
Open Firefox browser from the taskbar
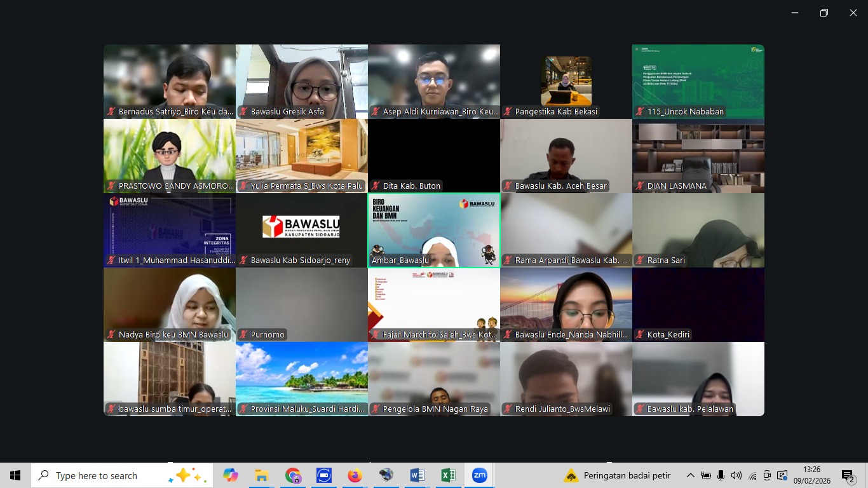[x=355, y=475]
